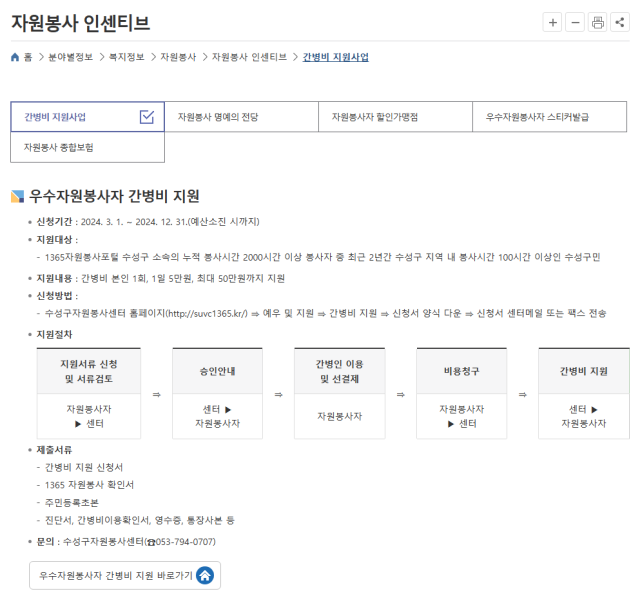Click the 지원서류 신청 및 서류검토 step box
Screen dimensions: 640x596
coord(89,371)
